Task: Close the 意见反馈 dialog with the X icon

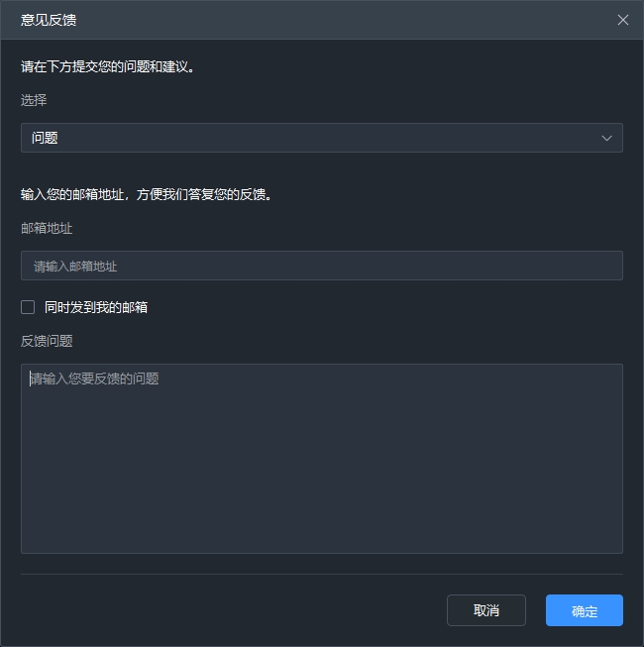Action: click(x=623, y=20)
